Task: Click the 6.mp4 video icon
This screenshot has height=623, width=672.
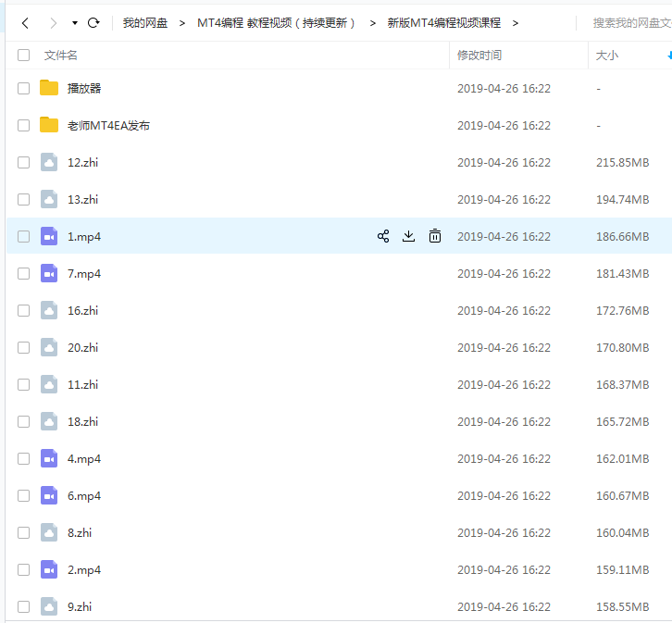Action: (49, 495)
